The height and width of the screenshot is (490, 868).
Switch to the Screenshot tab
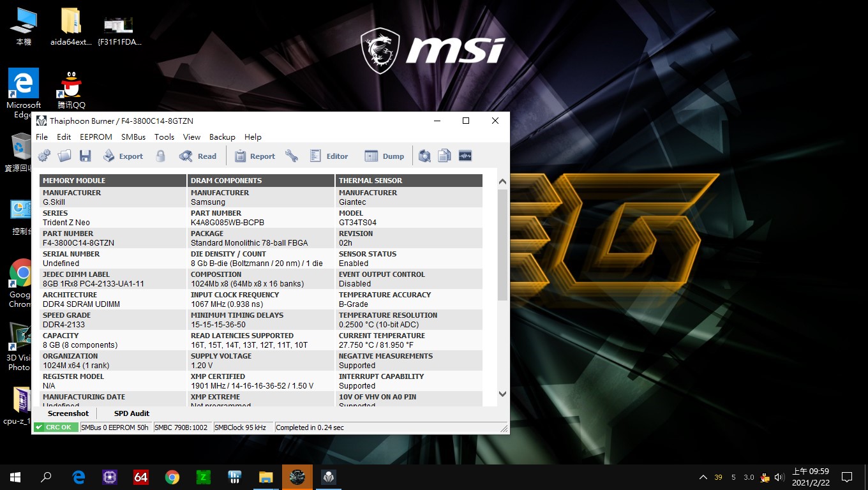(x=68, y=413)
